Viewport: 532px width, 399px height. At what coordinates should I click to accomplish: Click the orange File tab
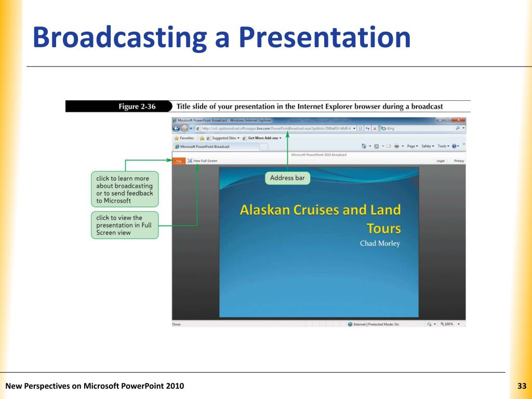click(179, 161)
